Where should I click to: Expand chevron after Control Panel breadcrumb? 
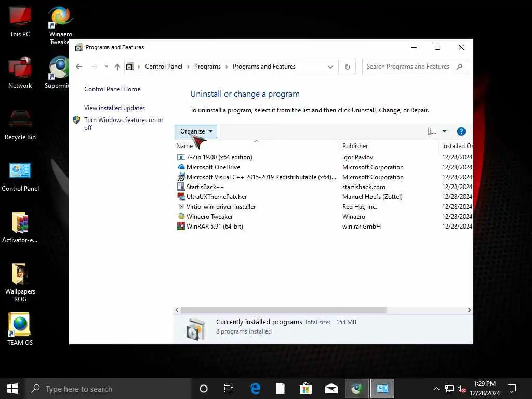point(188,66)
